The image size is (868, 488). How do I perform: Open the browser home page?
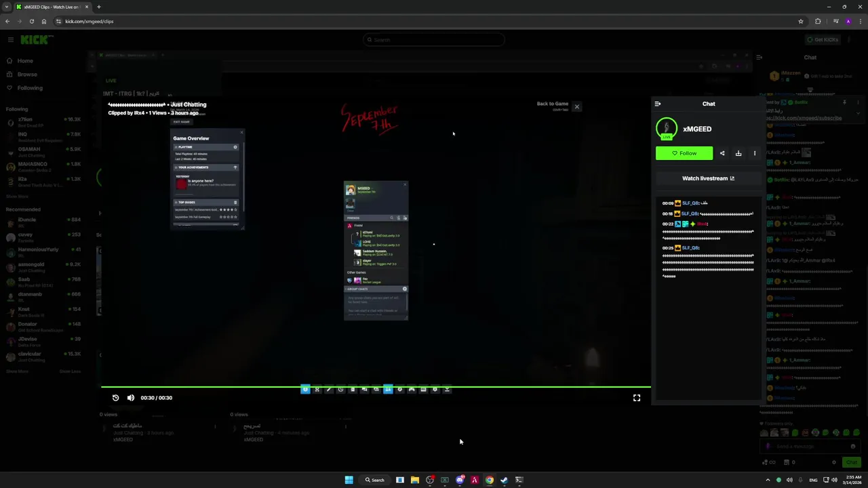click(x=43, y=21)
